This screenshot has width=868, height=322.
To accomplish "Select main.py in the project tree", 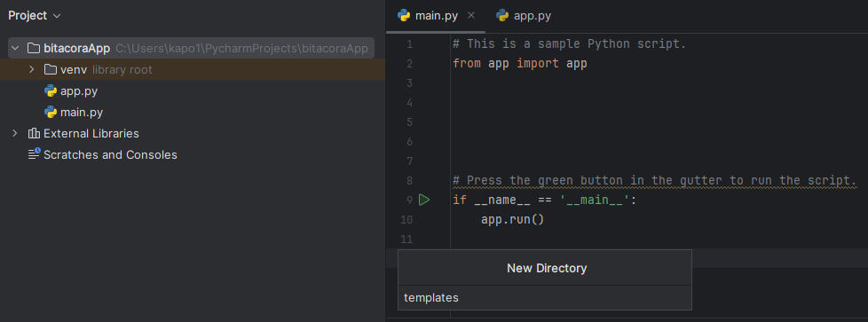I will pyautogui.click(x=82, y=113).
